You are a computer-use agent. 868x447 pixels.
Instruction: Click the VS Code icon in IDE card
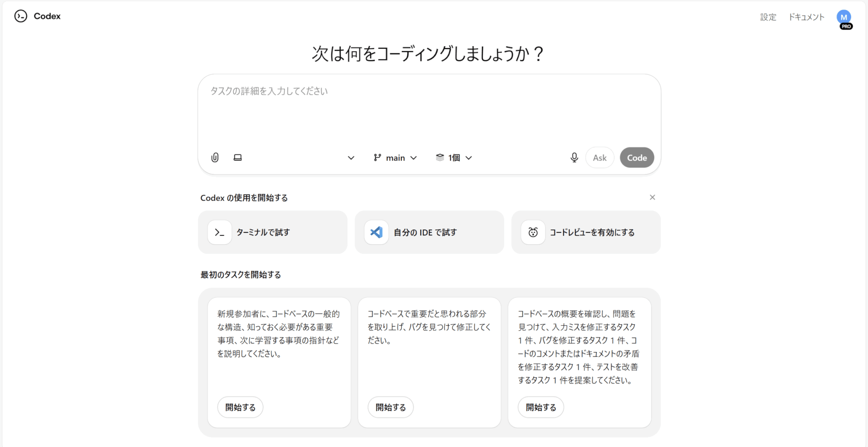click(376, 232)
